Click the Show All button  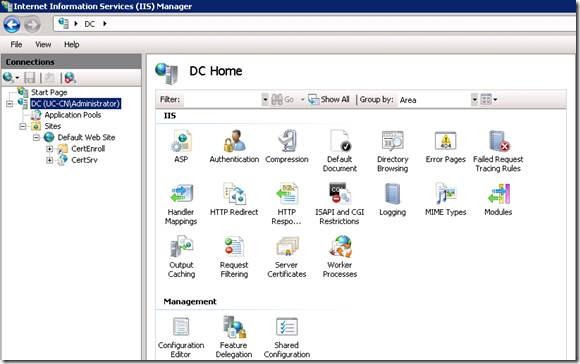tap(329, 100)
